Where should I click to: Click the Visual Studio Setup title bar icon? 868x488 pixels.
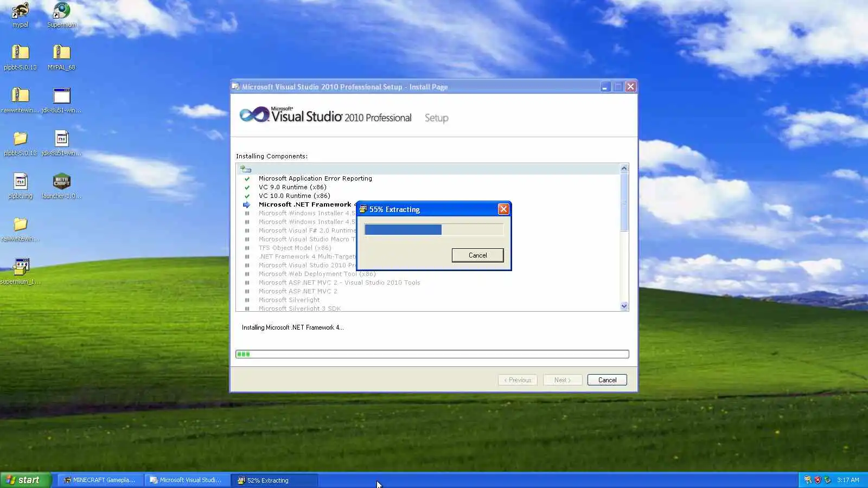[235, 87]
